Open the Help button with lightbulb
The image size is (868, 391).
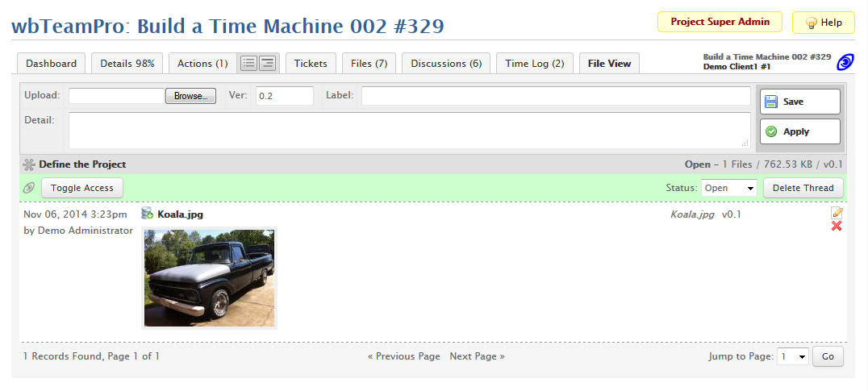(823, 23)
